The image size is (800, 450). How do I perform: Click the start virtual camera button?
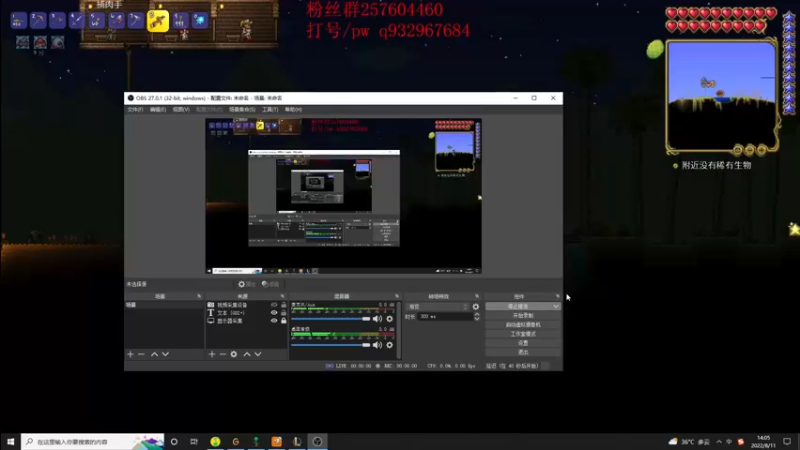tap(522, 325)
